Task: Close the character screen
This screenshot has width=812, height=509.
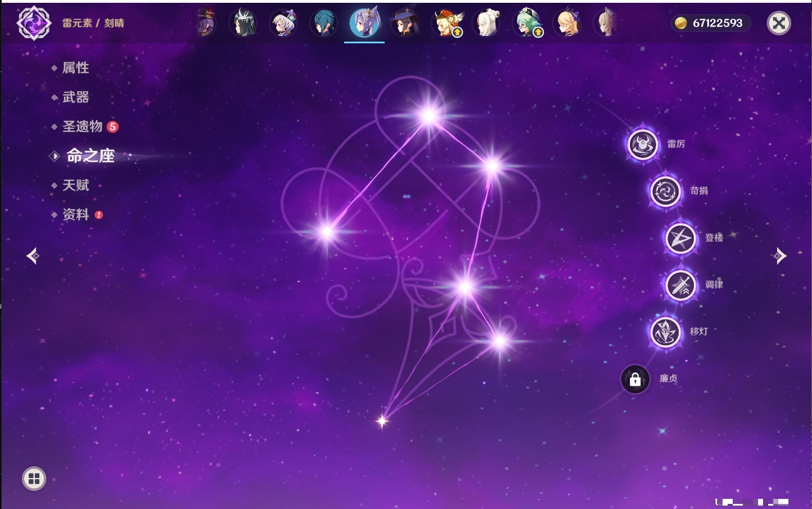Action: pos(779,23)
